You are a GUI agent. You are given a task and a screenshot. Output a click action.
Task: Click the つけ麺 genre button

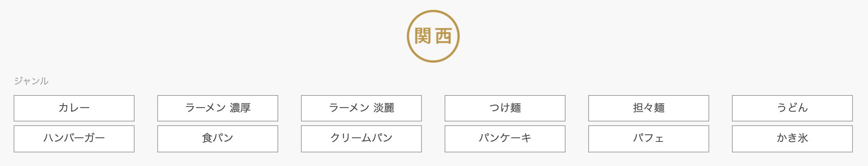click(x=505, y=108)
